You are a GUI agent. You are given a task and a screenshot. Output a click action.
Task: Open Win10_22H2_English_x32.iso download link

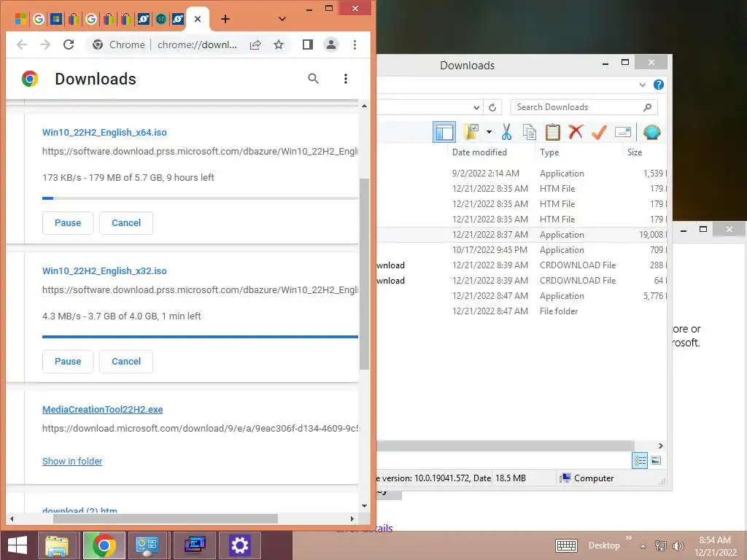[104, 271]
